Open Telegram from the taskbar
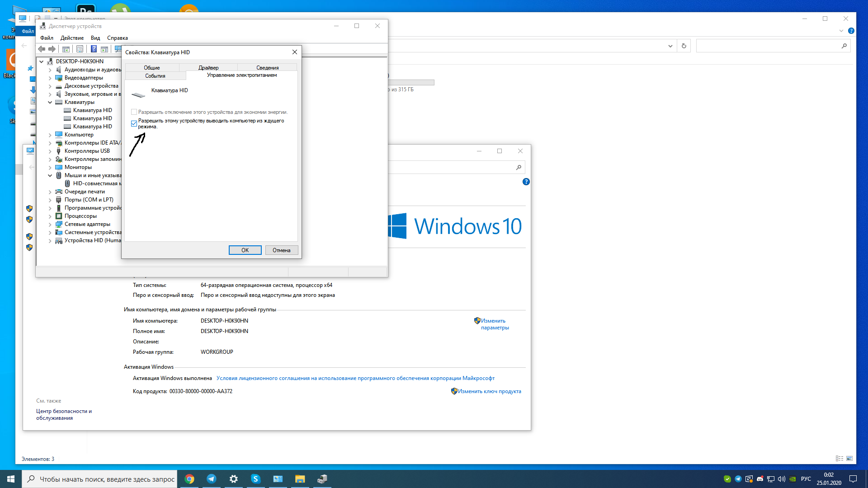The height and width of the screenshot is (488, 868). [x=212, y=479]
